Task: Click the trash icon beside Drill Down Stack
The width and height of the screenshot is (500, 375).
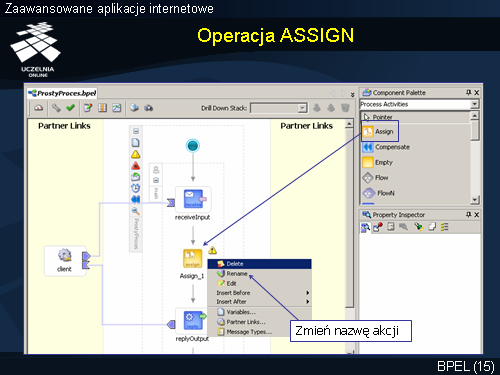Action: click(345, 108)
